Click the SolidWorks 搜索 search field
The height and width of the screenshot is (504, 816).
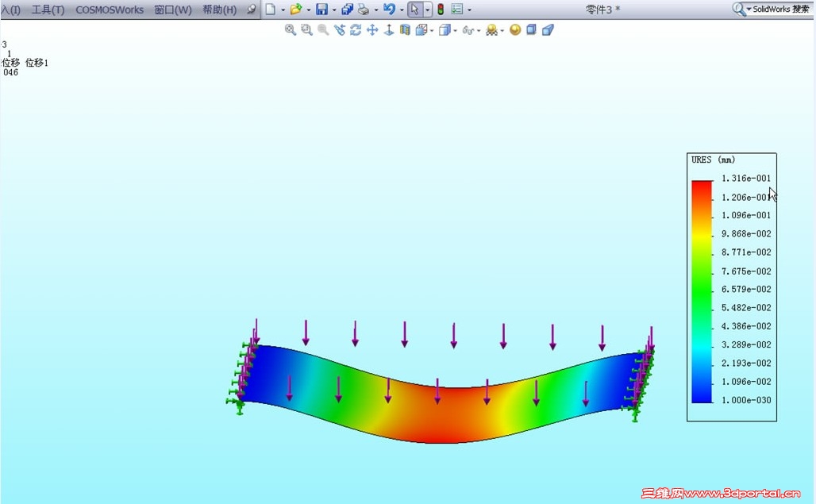780,9
